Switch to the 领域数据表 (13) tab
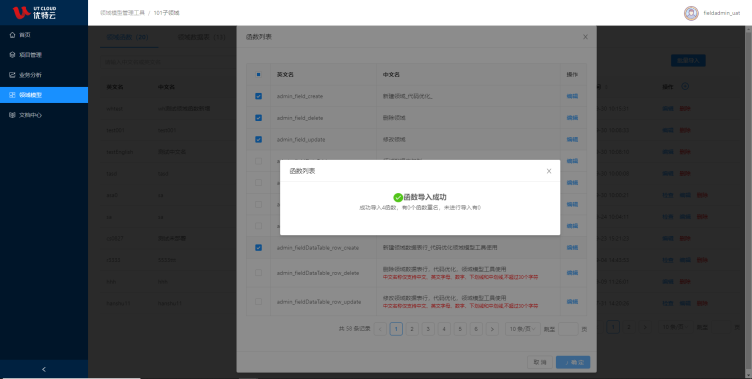752x379 pixels. (x=201, y=37)
